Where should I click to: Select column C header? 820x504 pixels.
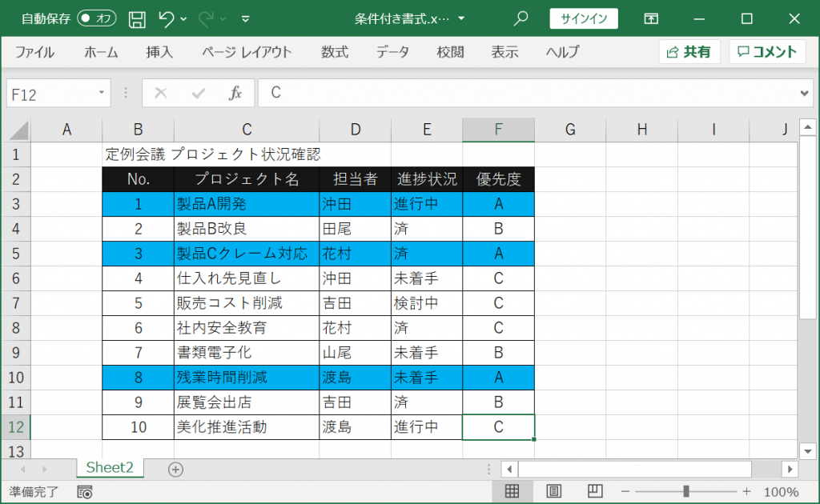(247, 130)
